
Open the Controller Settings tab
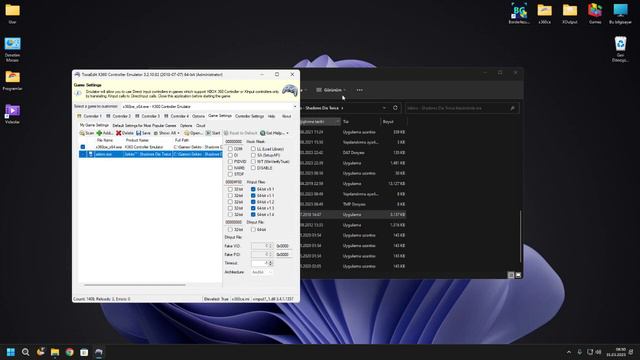[249, 116]
